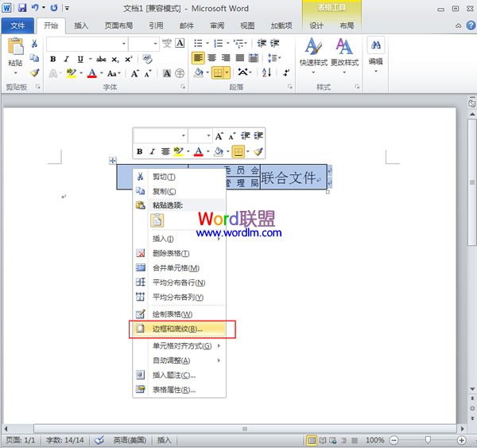Image resolution: width=477 pixels, height=448 pixels.
Task: Click the Keep Text Only paste option icon
Action: (x=157, y=220)
